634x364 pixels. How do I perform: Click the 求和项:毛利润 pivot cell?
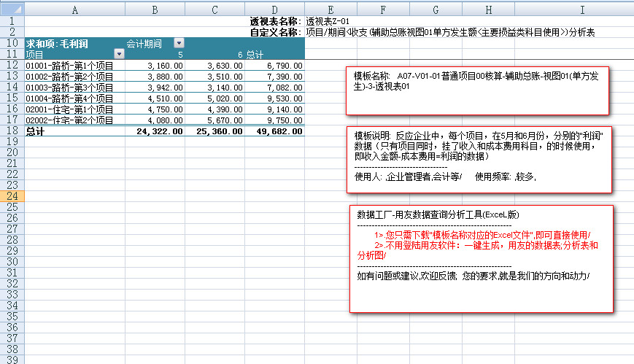tap(58, 44)
